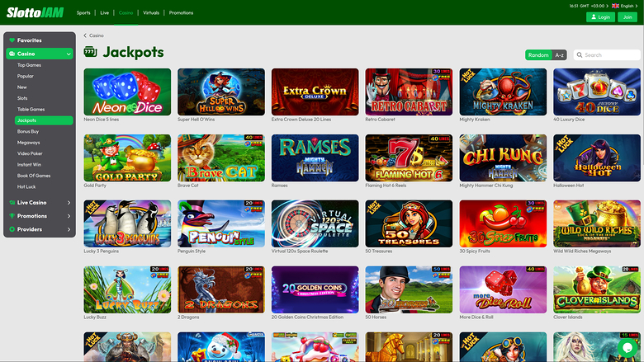644x362 pixels.
Task: Select the Random sort toggle
Action: click(x=538, y=55)
